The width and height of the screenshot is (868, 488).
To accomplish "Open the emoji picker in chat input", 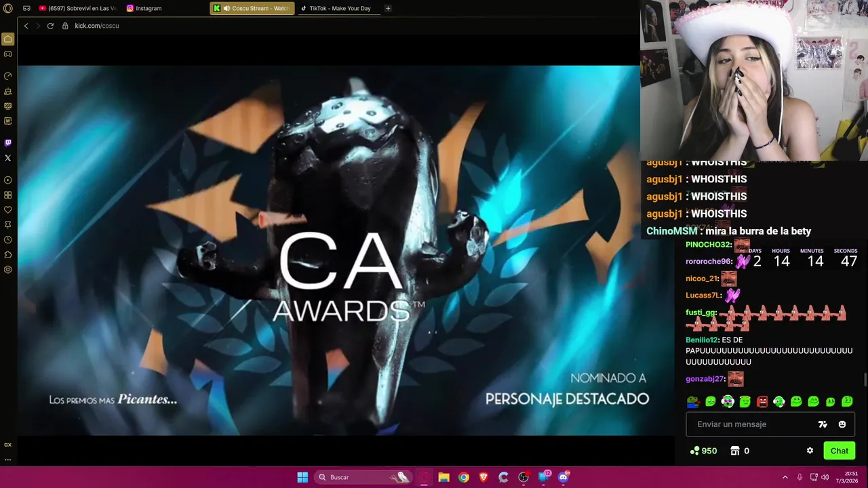I will coord(842,424).
